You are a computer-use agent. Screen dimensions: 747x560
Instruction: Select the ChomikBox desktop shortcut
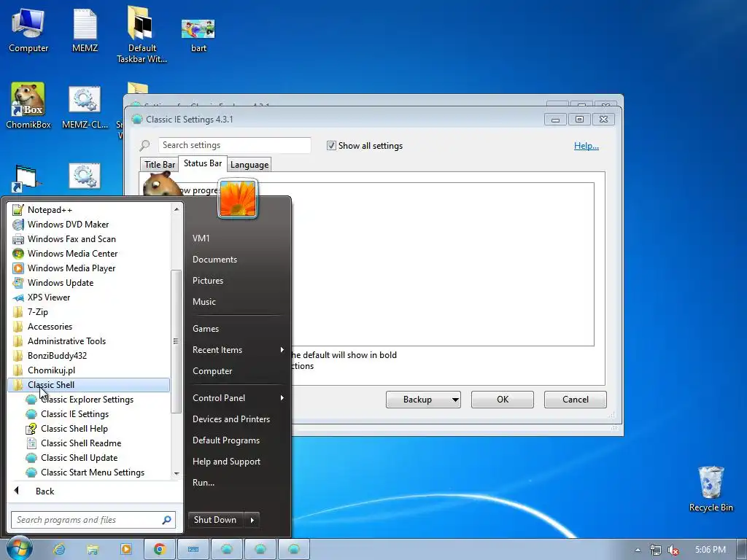click(x=28, y=106)
